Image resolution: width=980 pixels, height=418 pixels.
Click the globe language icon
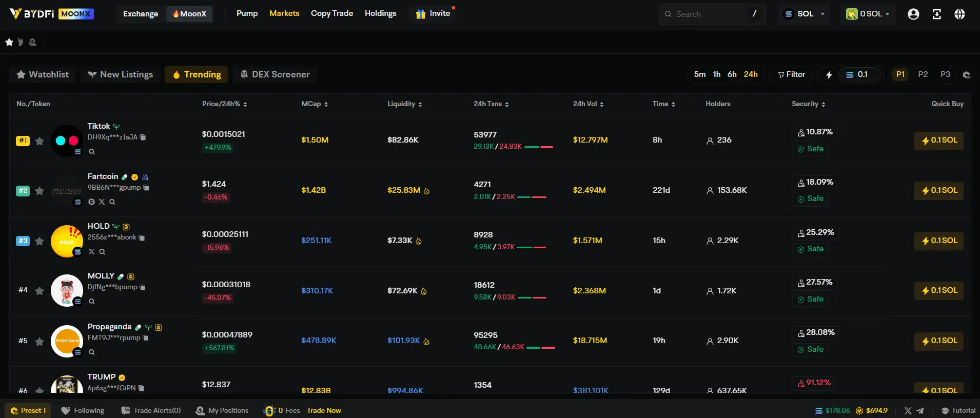(x=959, y=14)
